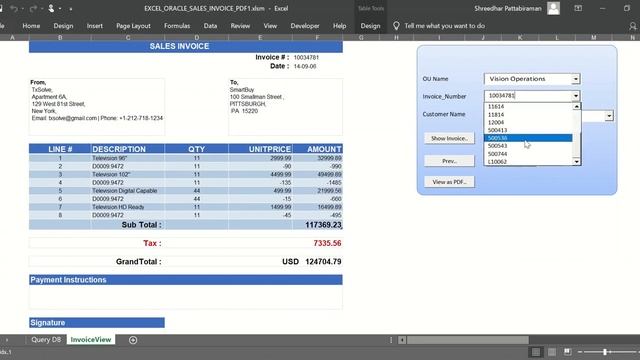The width and height of the screenshot is (640, 360).
Task: Open the View ribbon tab
Action: pos(270,26)
